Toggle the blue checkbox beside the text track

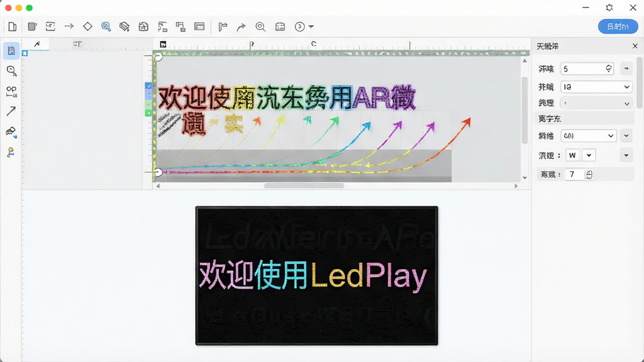point(148,85)
